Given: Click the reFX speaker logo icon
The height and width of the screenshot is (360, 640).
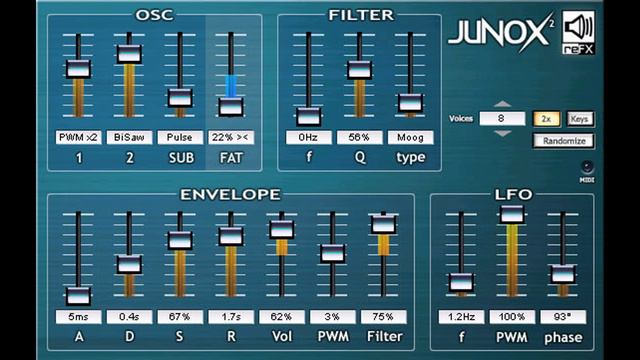Looking at the screenshot, I should pyautogui.click(x=578, y=32).
